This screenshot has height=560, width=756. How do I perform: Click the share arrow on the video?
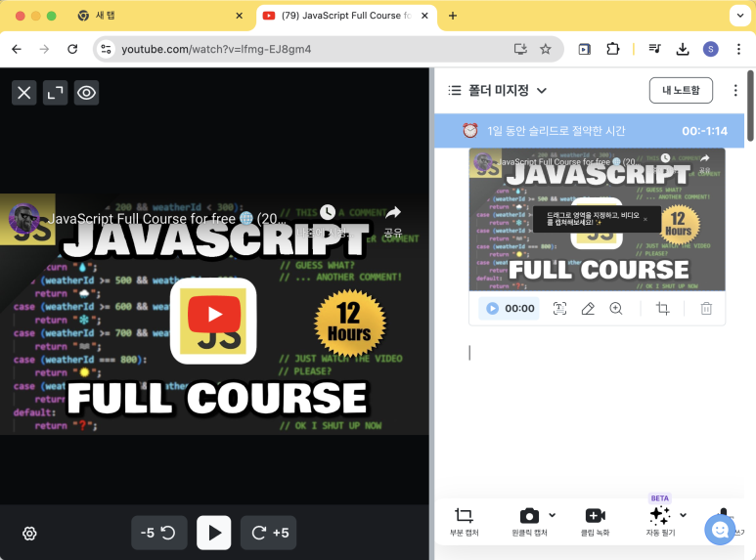[x=393, y=212]
